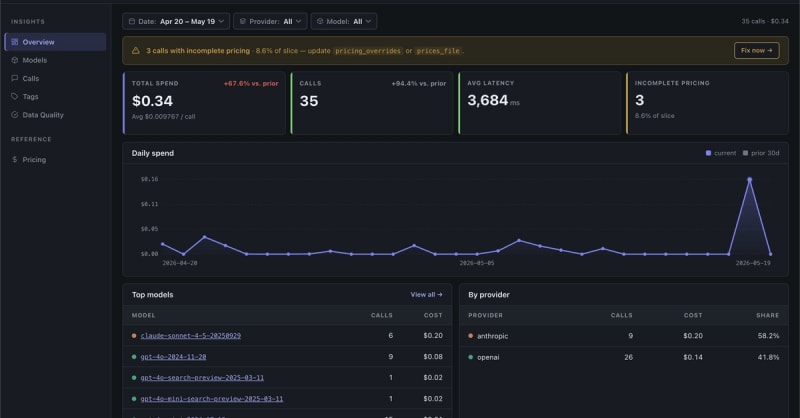Click the Pricing dollar icon
Viewport: 800px width, 418px height.
pos(15,160)
